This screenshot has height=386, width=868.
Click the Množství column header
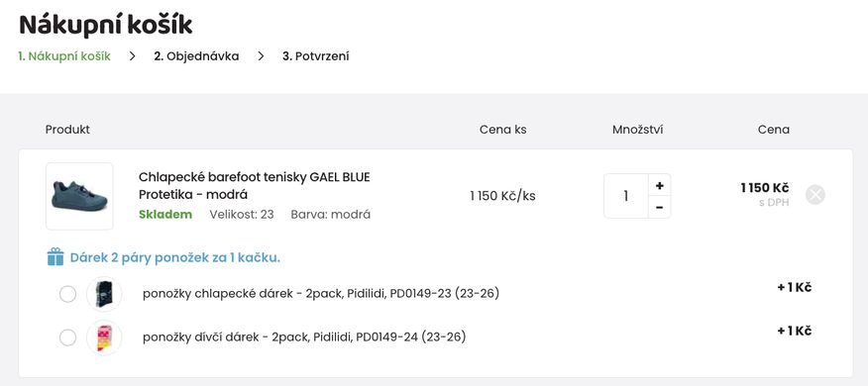[638, 130]
